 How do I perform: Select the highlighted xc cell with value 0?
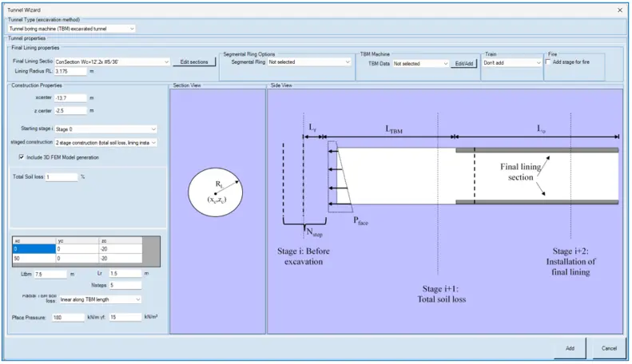pos(34,249)
